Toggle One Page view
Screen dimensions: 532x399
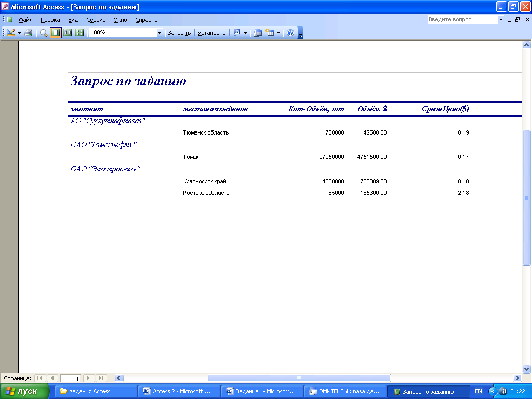point(56,33)
